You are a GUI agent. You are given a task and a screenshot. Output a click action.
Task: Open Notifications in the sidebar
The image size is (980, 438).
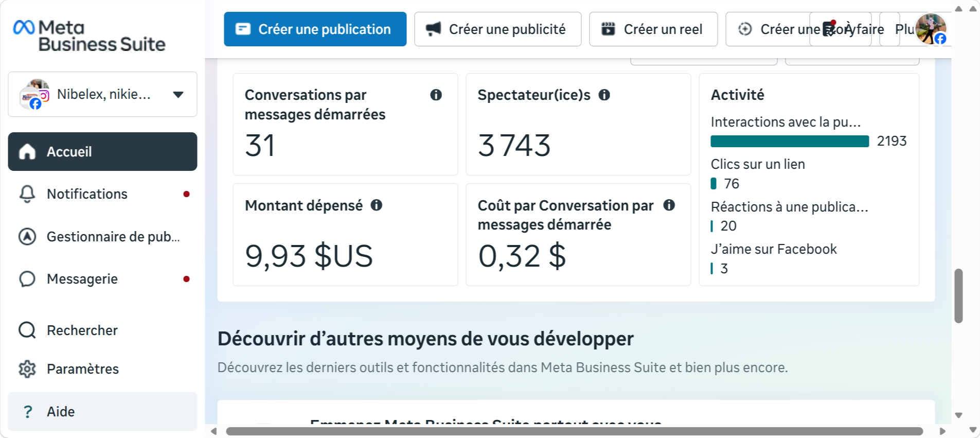point(102,194)
